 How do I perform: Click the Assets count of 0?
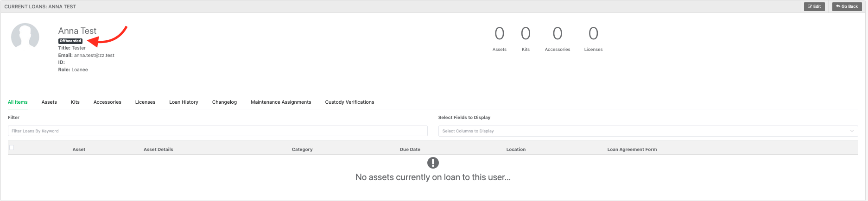point(500,33)
